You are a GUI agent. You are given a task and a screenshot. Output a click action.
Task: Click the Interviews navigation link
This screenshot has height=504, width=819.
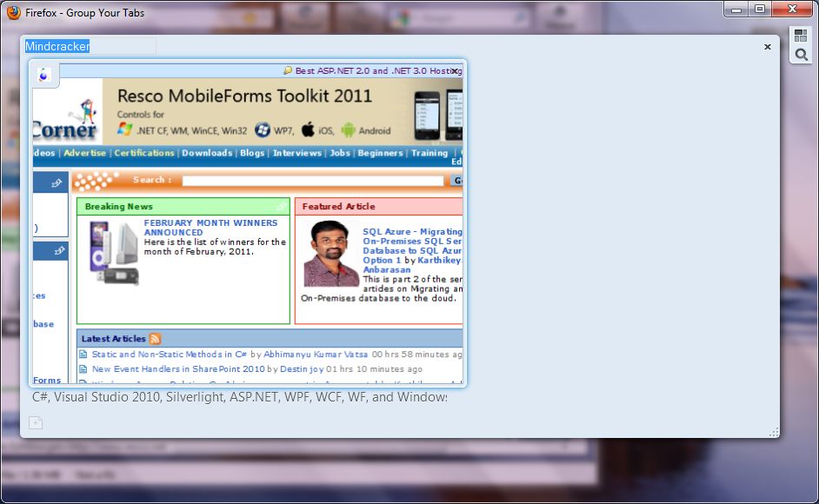pyautogui.click(x=297, y=153)
